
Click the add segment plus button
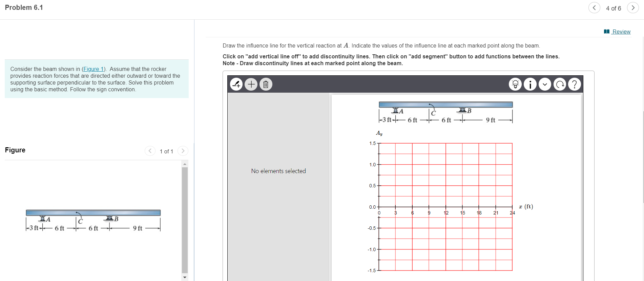coord(251,84)
